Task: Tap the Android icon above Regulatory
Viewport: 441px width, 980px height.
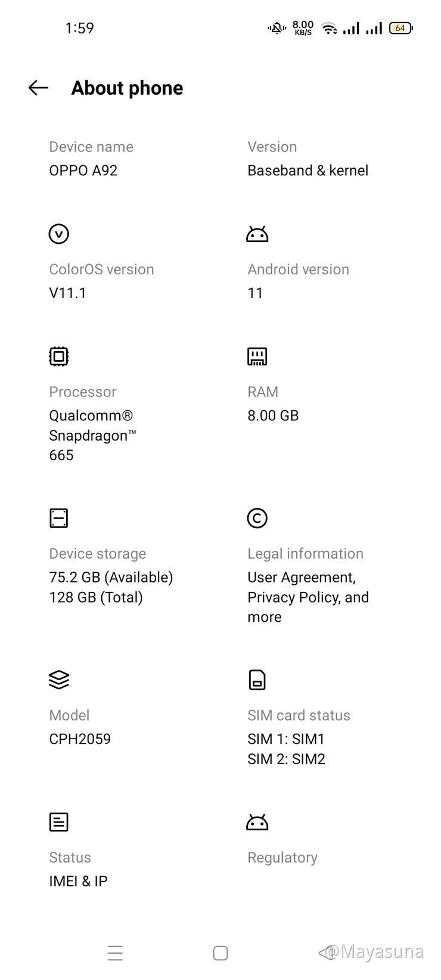Action: click(257, 823)
